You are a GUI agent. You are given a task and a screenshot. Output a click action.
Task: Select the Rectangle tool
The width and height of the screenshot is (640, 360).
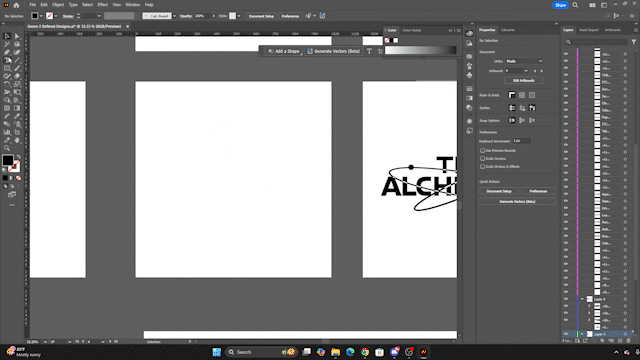pyautogui.click(x=7, y=68)
